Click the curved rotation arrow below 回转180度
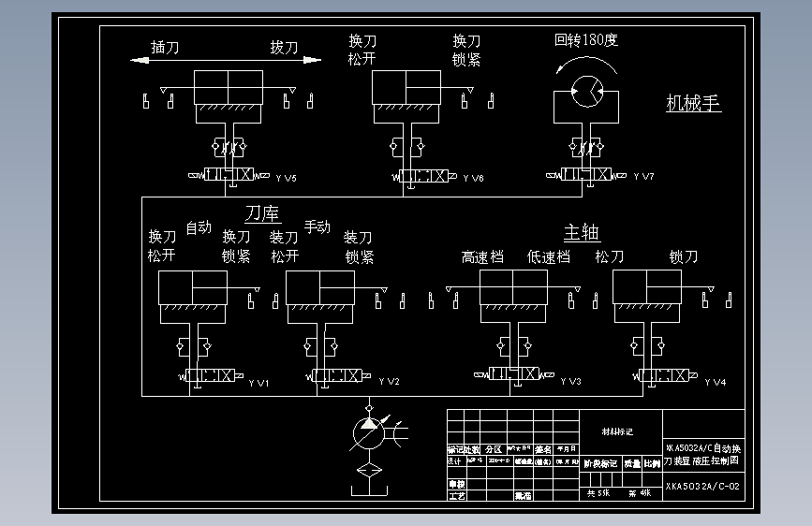Screen dimensions: 812x526 (x=586, y=65)
